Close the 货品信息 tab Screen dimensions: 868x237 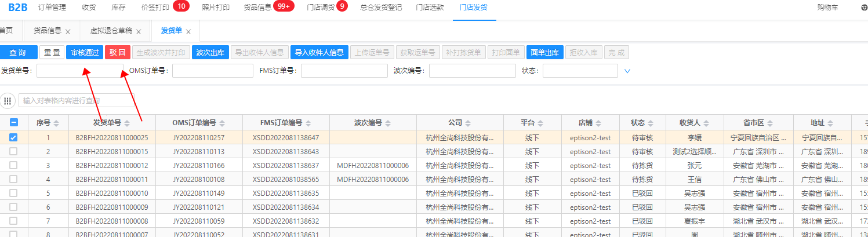[68, 32]
